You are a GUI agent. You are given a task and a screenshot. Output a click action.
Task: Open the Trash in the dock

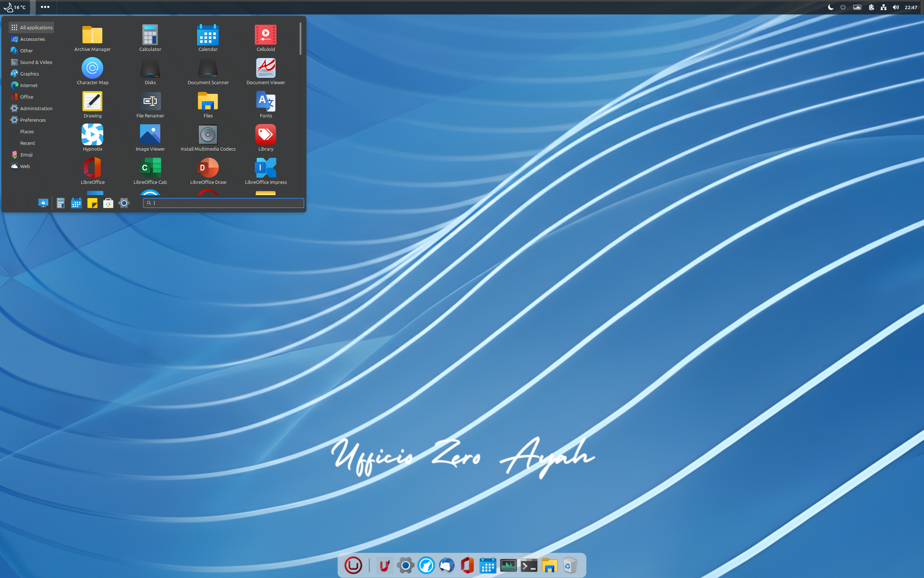570,565
